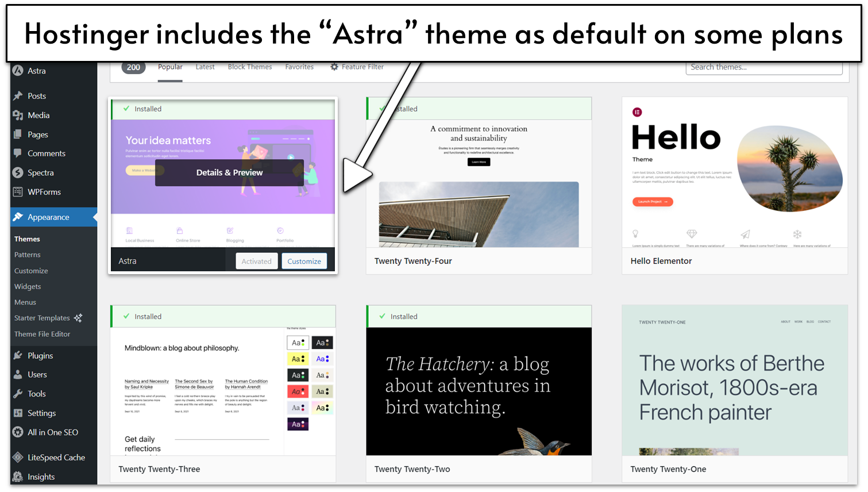Click the Activated button on Astra
The height and width of the screenshot is (492, 868).
pos(256,261)
